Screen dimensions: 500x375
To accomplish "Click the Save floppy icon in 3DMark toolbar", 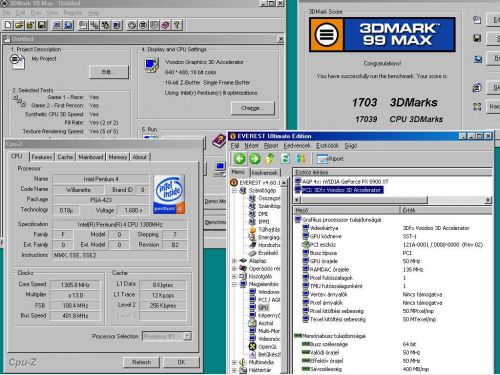I will tap(42, 25).
